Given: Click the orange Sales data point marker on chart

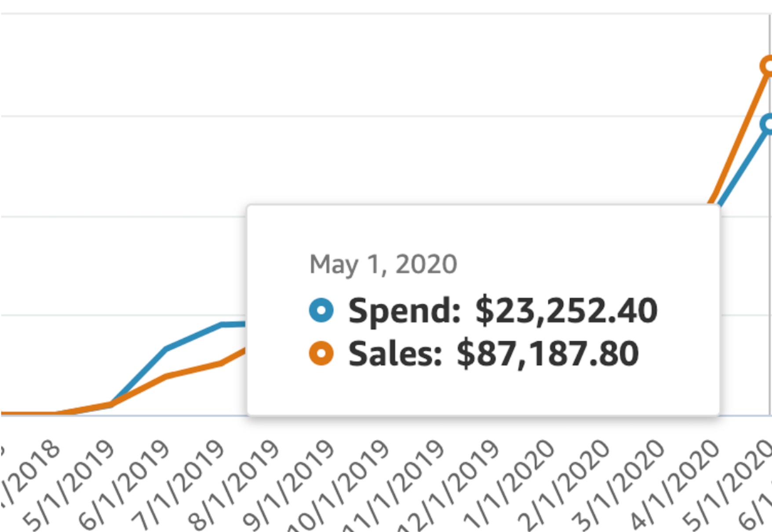Looking at the screenshot, I should [767, 66].
